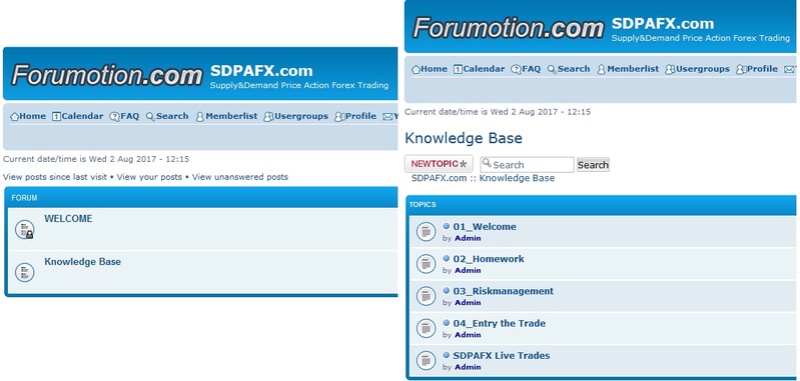This screenshot has width=800, height=381.
Task: Click SDPAFX.com title in left page header
Action: pos(262,71)
